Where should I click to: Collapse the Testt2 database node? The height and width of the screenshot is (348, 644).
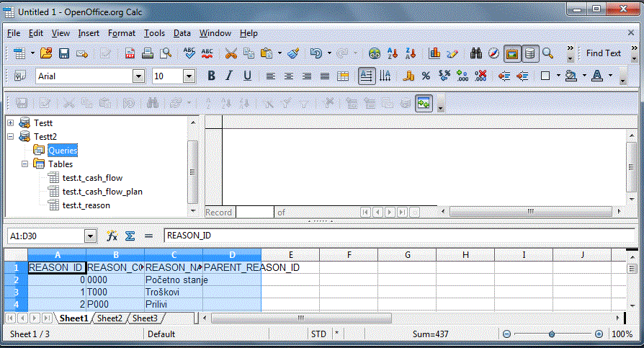[x=11, y=136]
